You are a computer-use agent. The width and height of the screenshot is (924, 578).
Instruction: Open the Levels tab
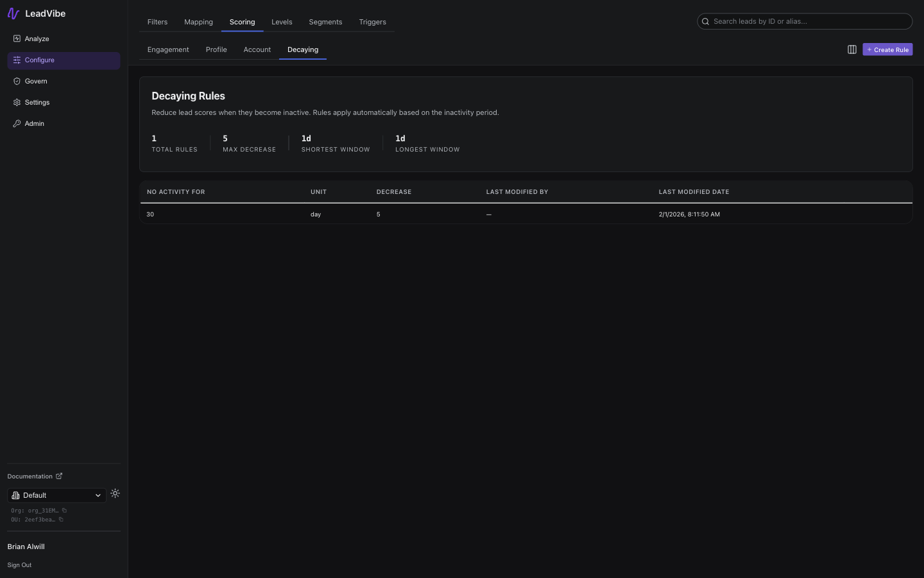(x=282, y=21)
